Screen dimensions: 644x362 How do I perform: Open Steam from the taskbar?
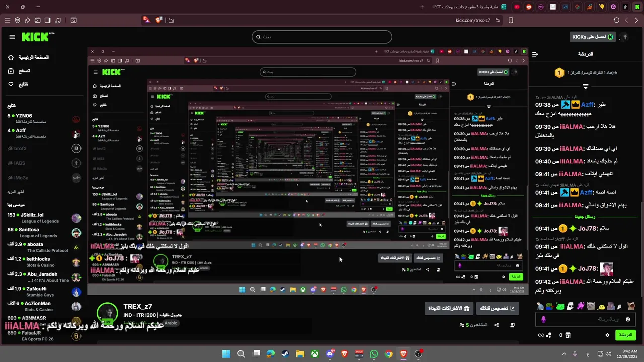pos(285,354)
